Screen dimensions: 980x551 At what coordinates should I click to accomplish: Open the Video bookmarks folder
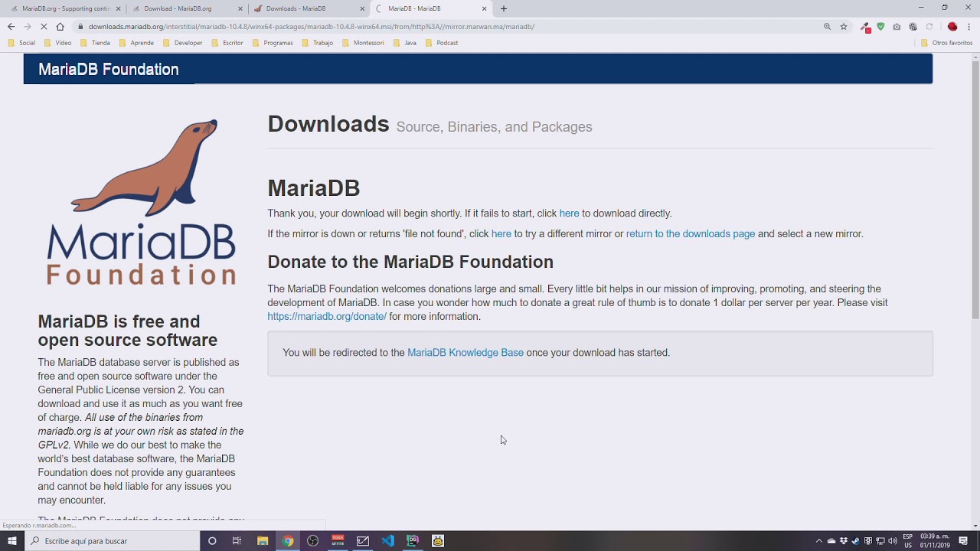click(58, 43)
